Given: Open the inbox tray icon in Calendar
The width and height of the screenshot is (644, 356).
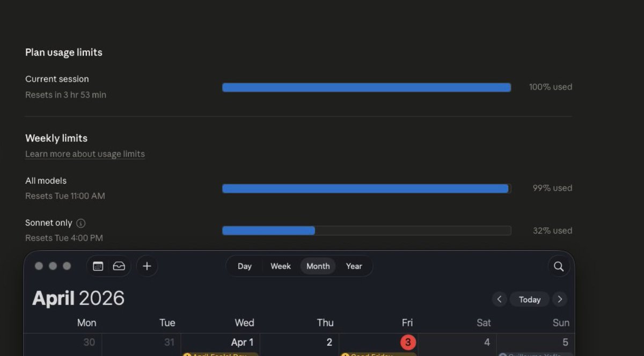Looking at the screenshot, I should click(x=119, y=266).
